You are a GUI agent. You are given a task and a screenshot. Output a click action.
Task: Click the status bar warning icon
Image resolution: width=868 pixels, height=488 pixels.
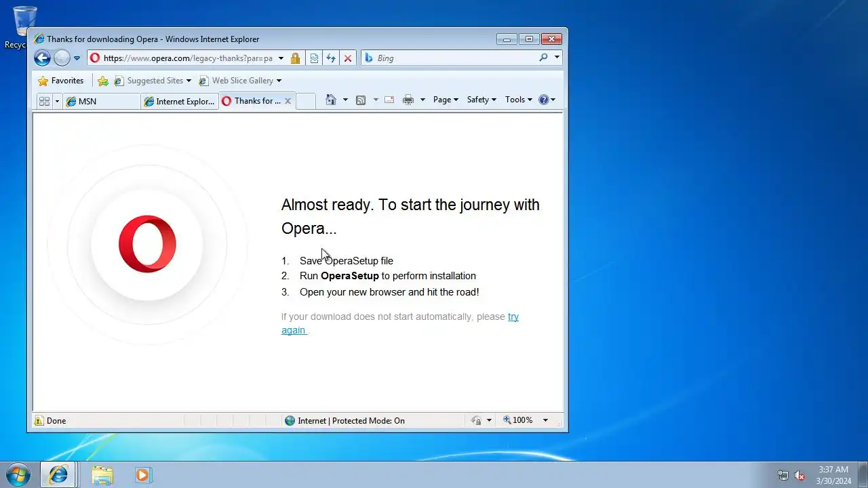pos(39,421)
